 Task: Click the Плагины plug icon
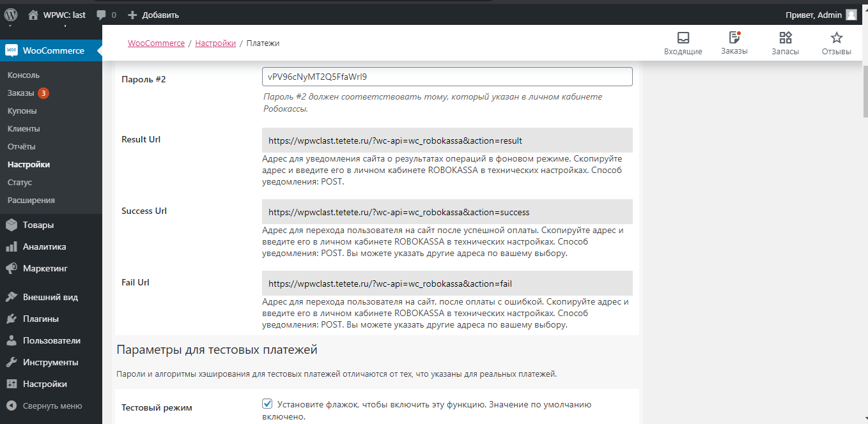point(12,319)
